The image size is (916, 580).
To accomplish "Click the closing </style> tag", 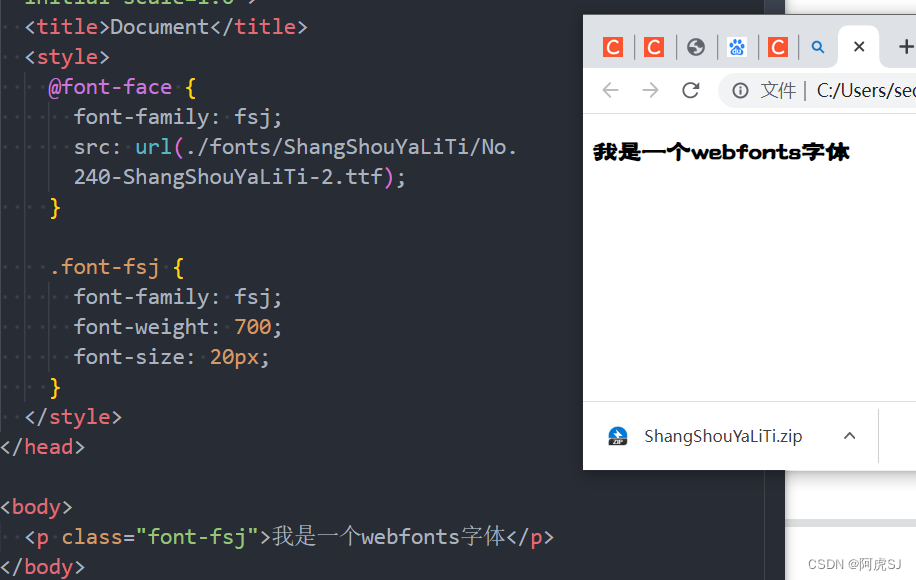I will 73,417.
